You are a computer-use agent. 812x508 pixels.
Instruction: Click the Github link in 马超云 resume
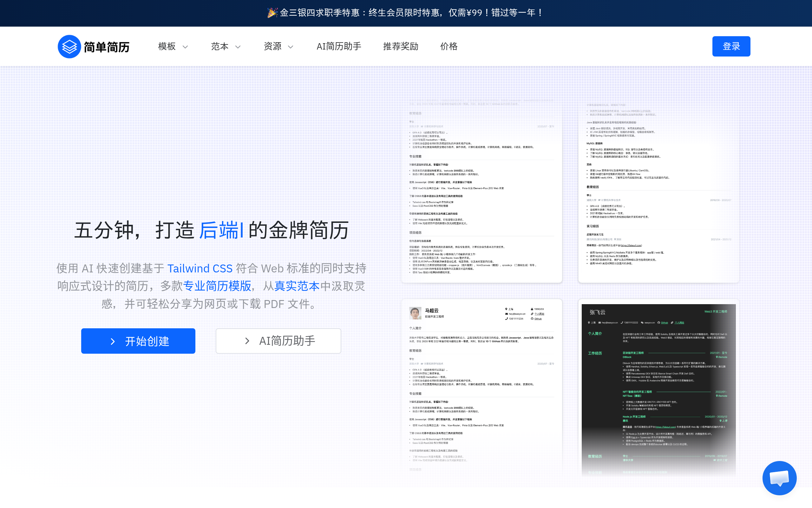538,319
